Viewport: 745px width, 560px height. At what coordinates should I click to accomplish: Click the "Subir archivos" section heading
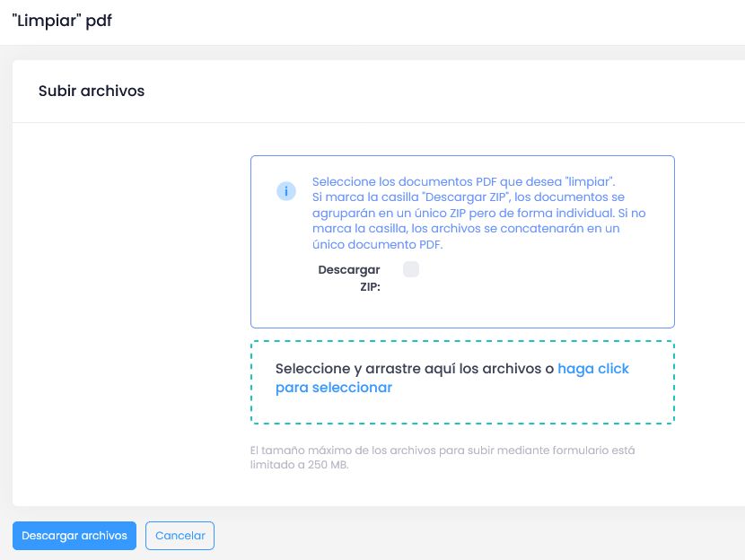tap(92, 91)
